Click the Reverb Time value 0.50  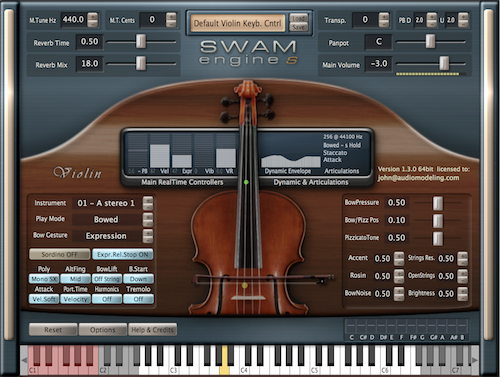[89, 42]
